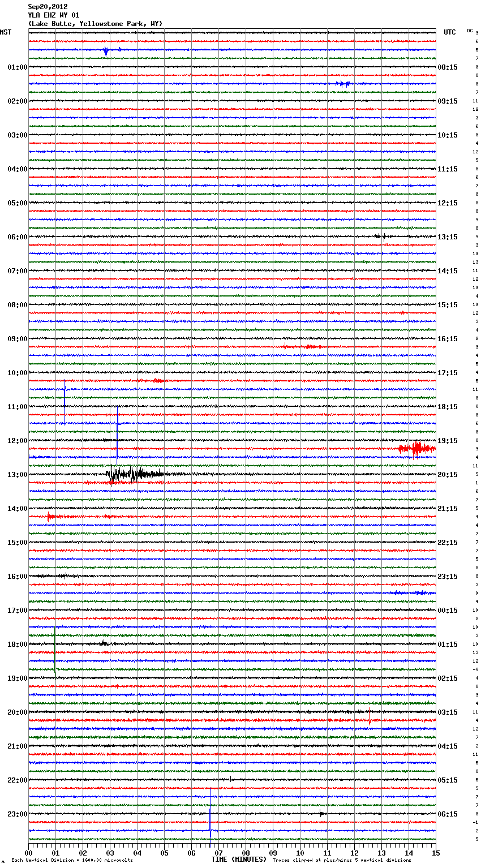481x868 pixels.
Task: Select the 23:00 MST time label
Action: pos(18,814)
